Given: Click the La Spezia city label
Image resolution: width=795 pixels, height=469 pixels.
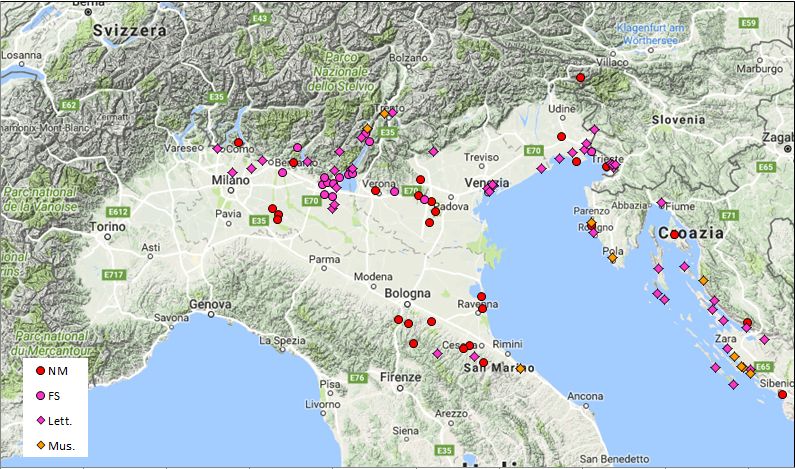Looking at the screenshot, I should pos(282,340).
